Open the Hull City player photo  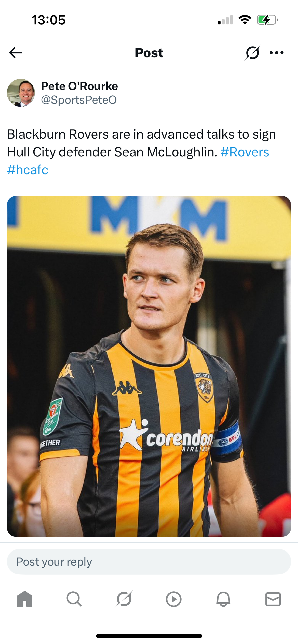click(149, 366)
